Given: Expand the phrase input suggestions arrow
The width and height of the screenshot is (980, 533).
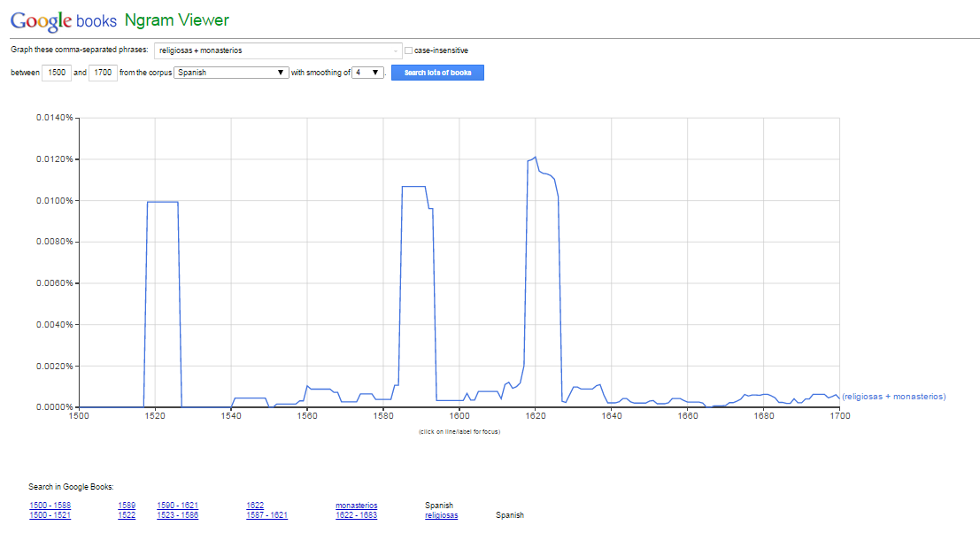Looking at the screenshot, I should click(x=396, y=50).
